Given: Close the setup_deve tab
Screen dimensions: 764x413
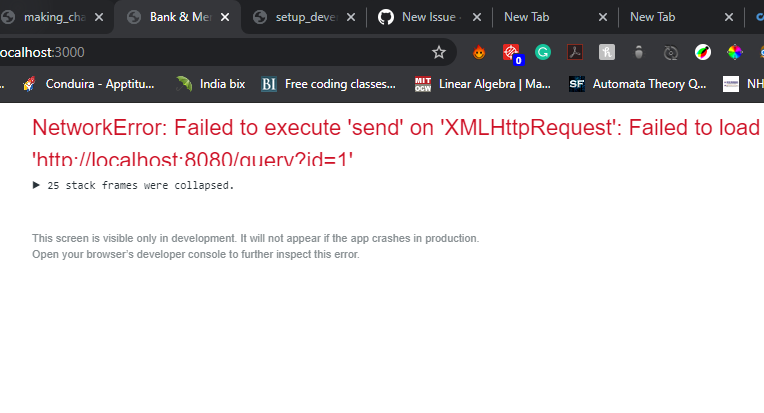Looking at the screenshot, I should point(351,18).
